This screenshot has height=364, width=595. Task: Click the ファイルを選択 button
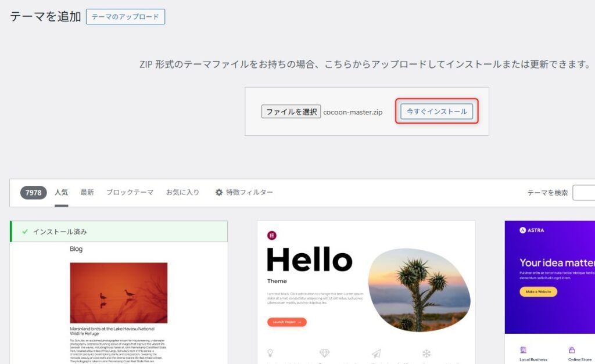[291, 111]
